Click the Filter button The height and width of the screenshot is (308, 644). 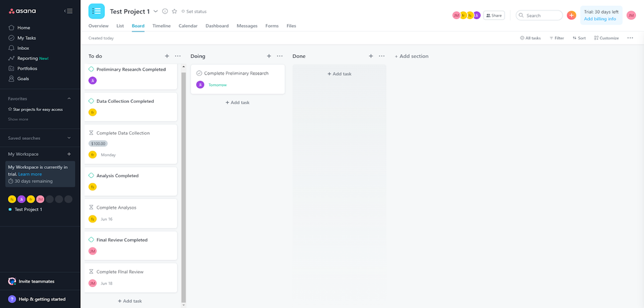[557, 38]
